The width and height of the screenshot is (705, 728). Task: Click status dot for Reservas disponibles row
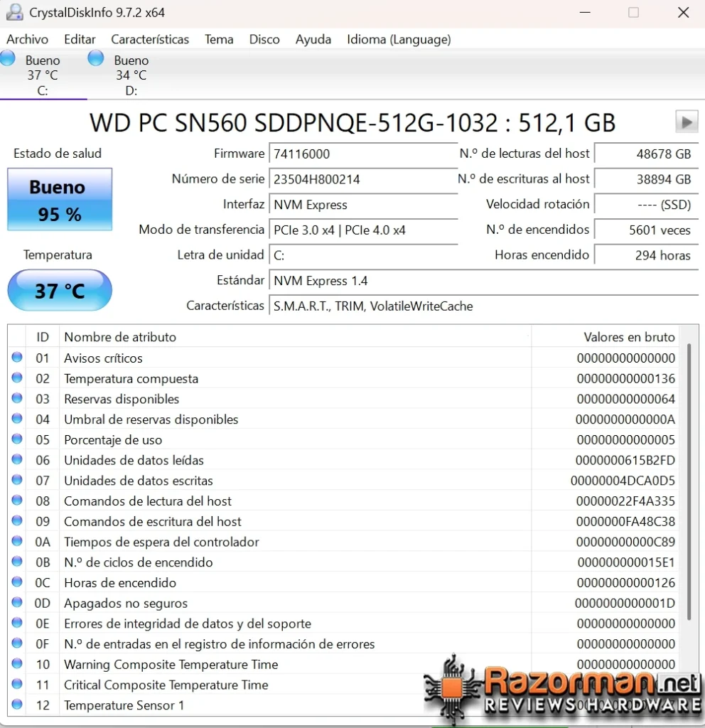tap(17, 398)
